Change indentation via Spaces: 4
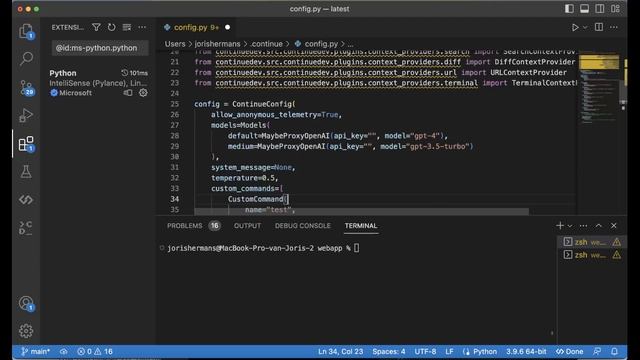The width and height of the screenshot is (640, 360). click(389, 351)
